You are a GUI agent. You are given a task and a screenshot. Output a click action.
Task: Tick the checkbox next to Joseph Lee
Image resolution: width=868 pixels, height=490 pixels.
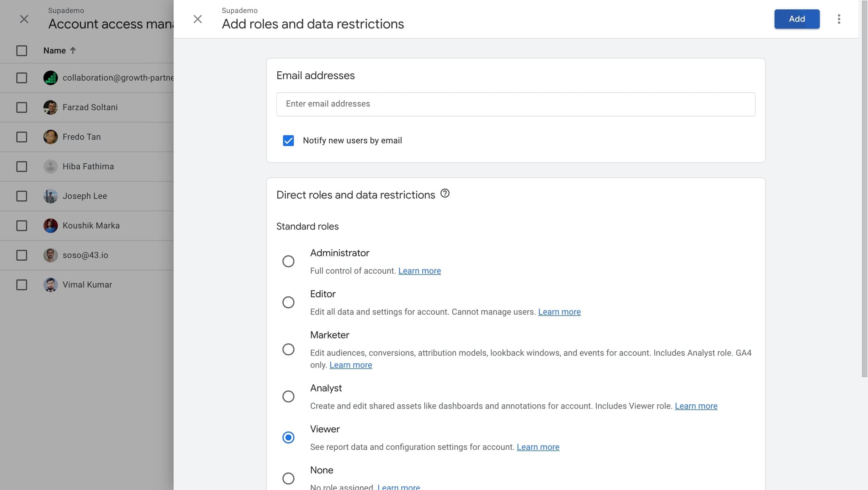click(22, 196)
